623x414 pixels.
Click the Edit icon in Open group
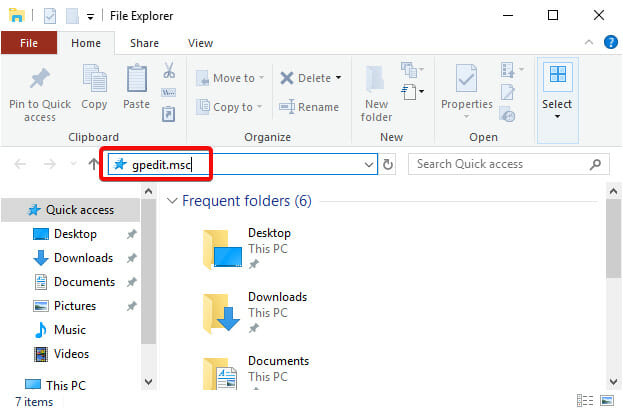[x=508, y=92]
